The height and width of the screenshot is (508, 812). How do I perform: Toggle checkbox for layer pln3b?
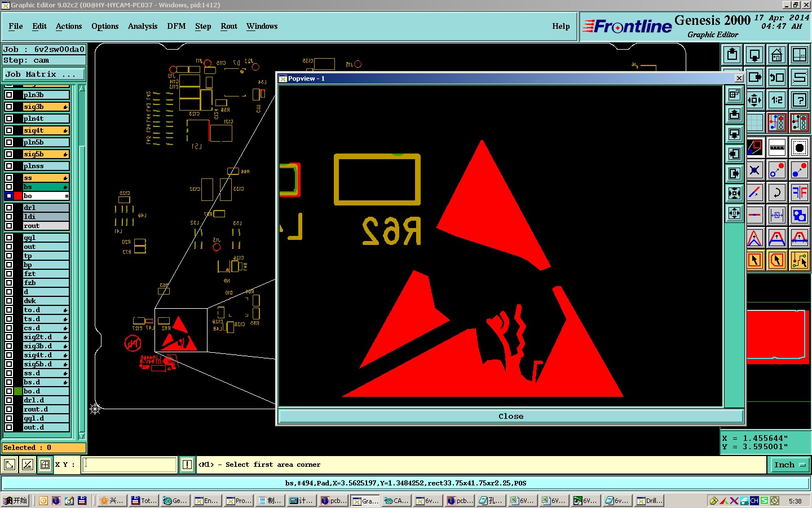(x=9, y=95)
